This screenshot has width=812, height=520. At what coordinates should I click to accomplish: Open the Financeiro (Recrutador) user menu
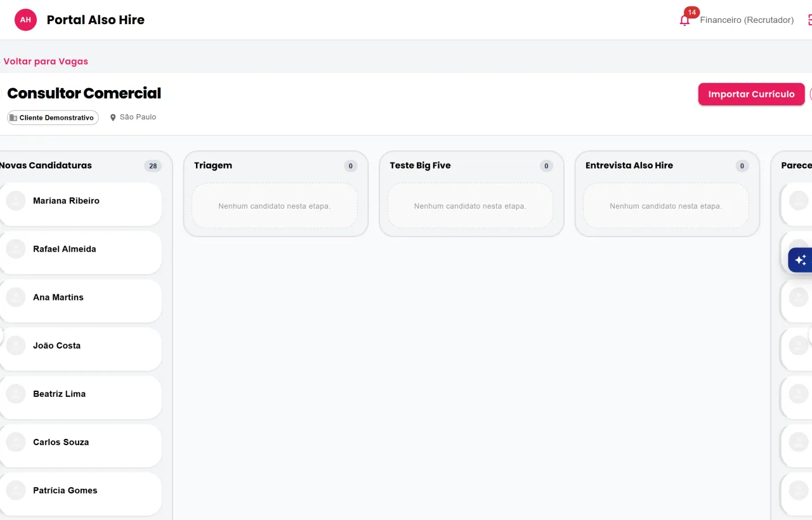coord(747,20)
